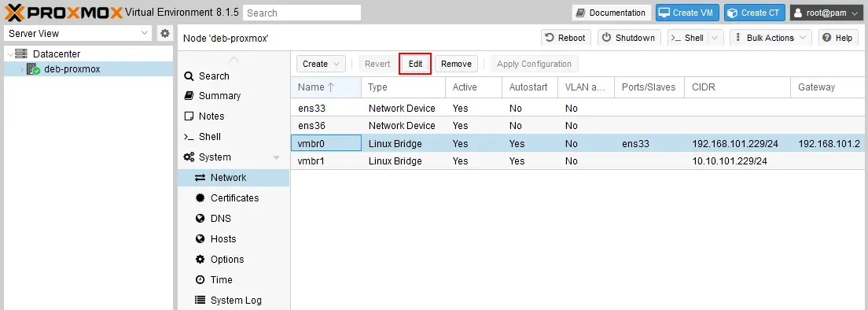Click the Shutdown button
Viewport: 868px width, 310px height.
[629, 38]
